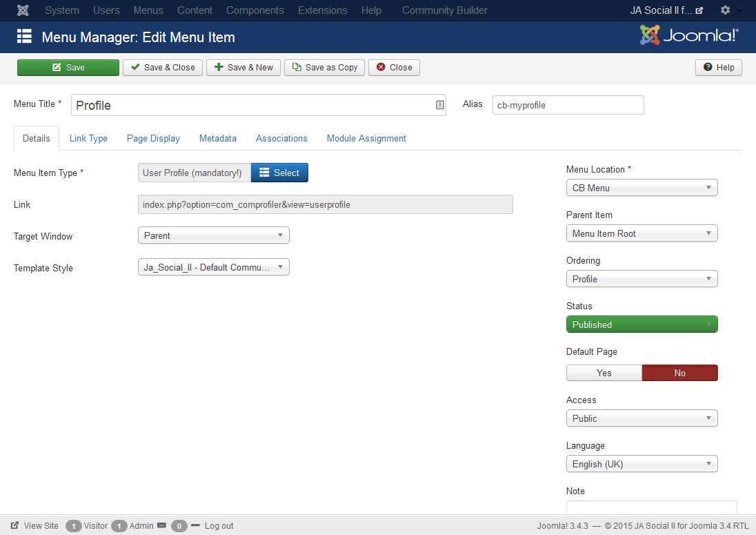The width and height of the screenshot is (756, 535).
Task: Switch to the Associations tab
Action: point(281,139)
